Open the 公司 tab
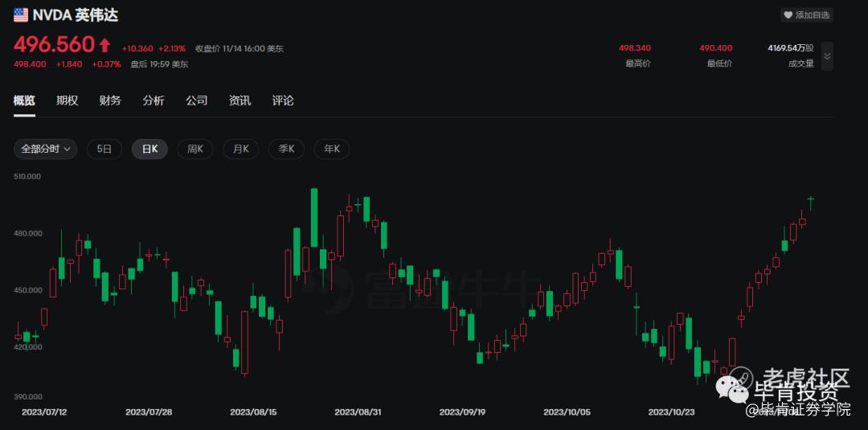 click(x=197, y=100)
